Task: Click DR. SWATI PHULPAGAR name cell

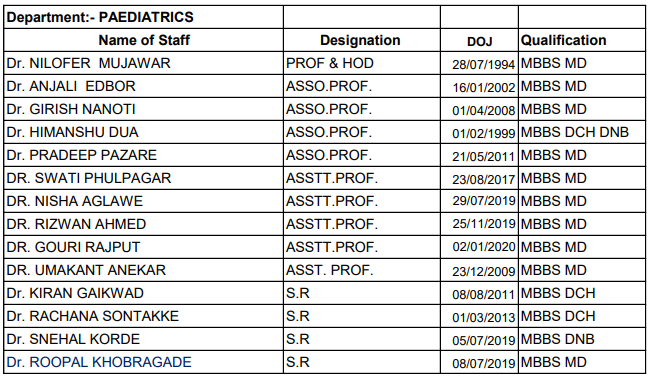Action: (x=144, y=178)
